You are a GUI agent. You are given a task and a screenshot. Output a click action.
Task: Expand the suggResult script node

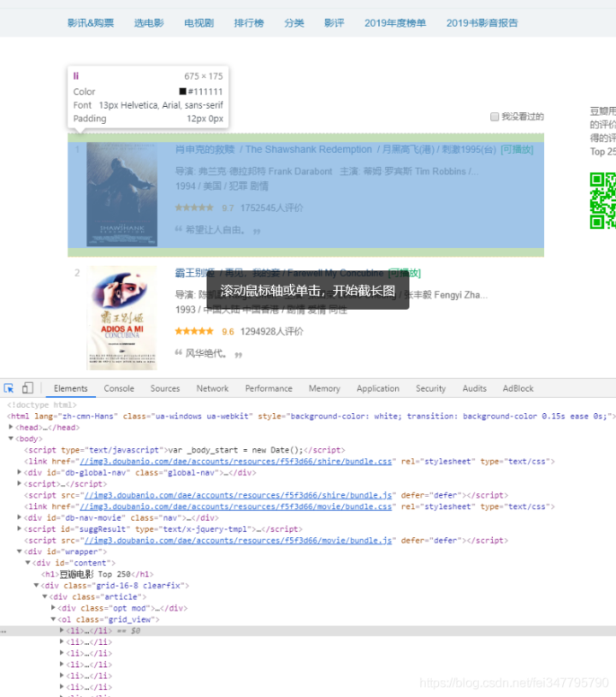(x=19, y=529)
